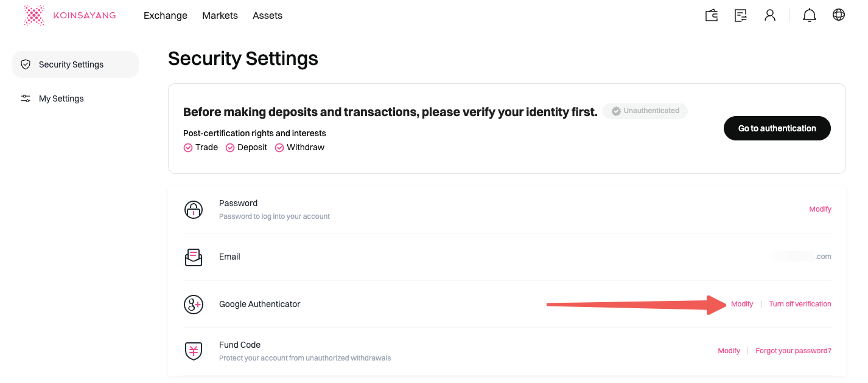868x383 pixels.
Task: Modify the Google Authenticator
Action: pos(742,304)
